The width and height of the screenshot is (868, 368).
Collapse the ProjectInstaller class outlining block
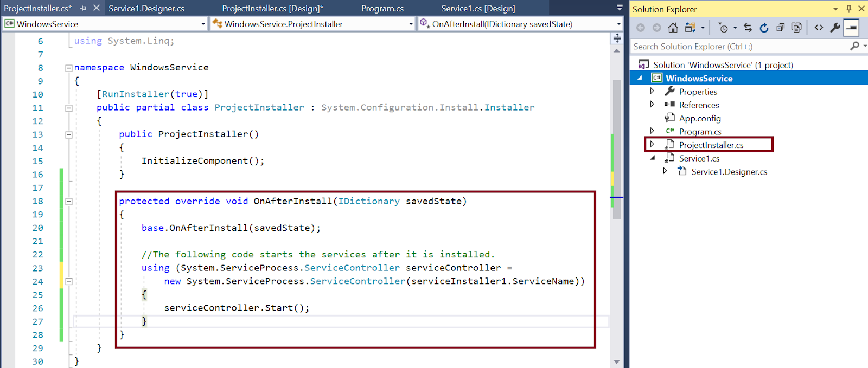pos(69,108)
